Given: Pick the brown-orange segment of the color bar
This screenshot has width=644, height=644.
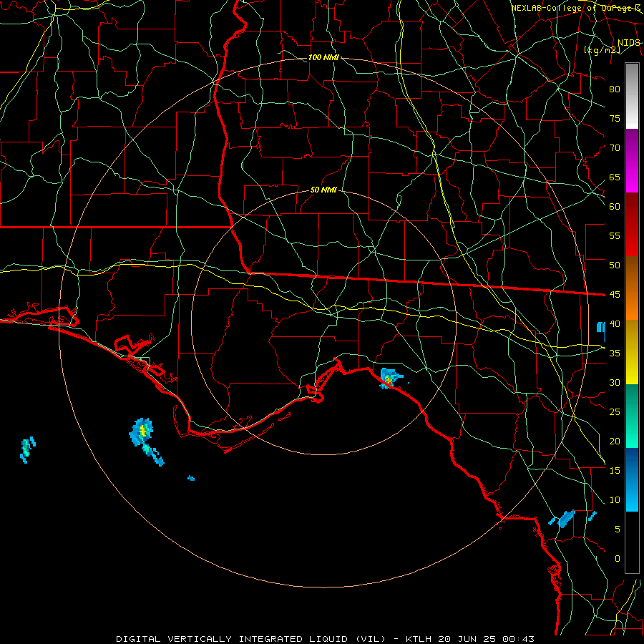Looking at the screenshot, I should coord(632,288).
